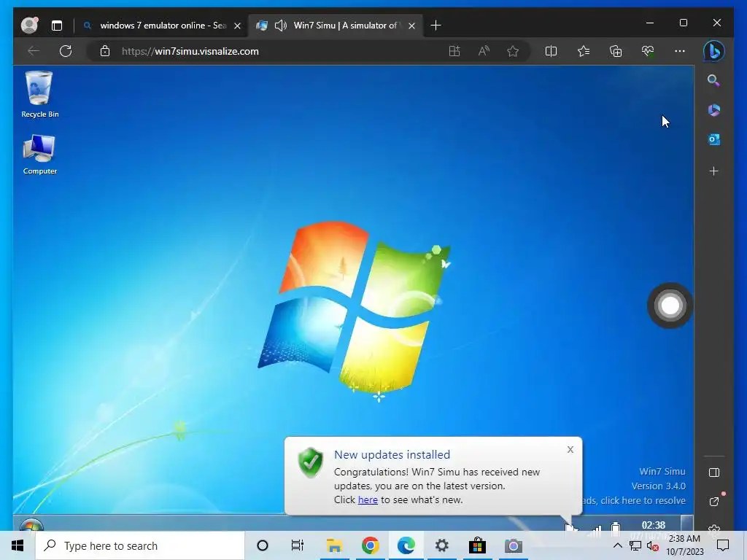
Task: Open the Favorites list
Action: pyautogui.click(x=584, y=51)
